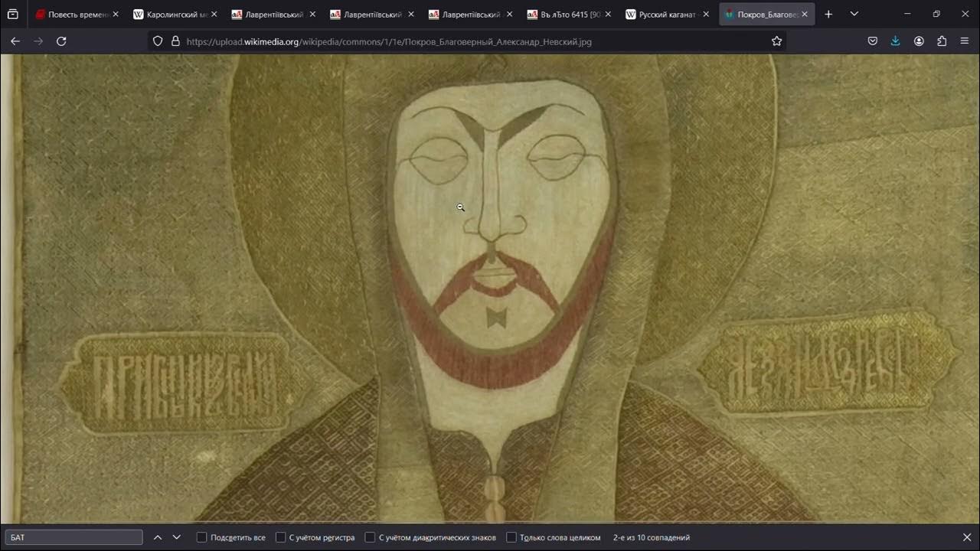Switch to Каролингский tab
The image size is (980, 551).
tap(175, 14)
